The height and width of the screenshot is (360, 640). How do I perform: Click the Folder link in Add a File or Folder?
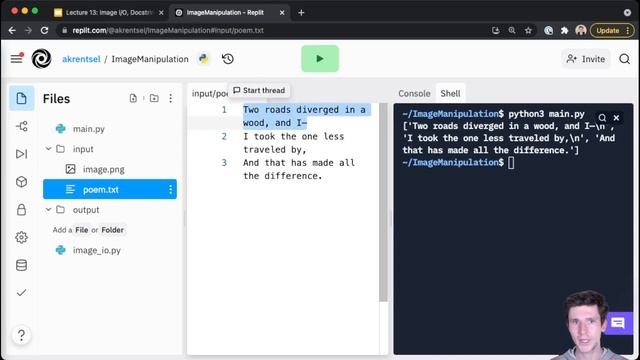[x=113, y=230]
